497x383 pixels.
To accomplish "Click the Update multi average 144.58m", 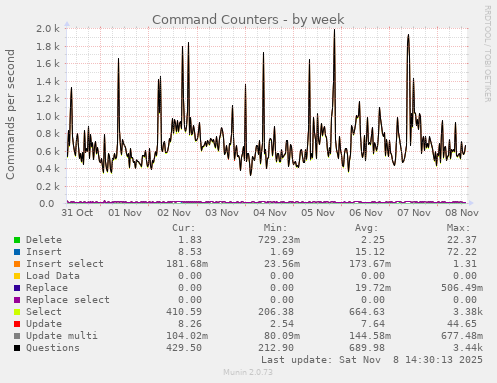I will 370,336.
